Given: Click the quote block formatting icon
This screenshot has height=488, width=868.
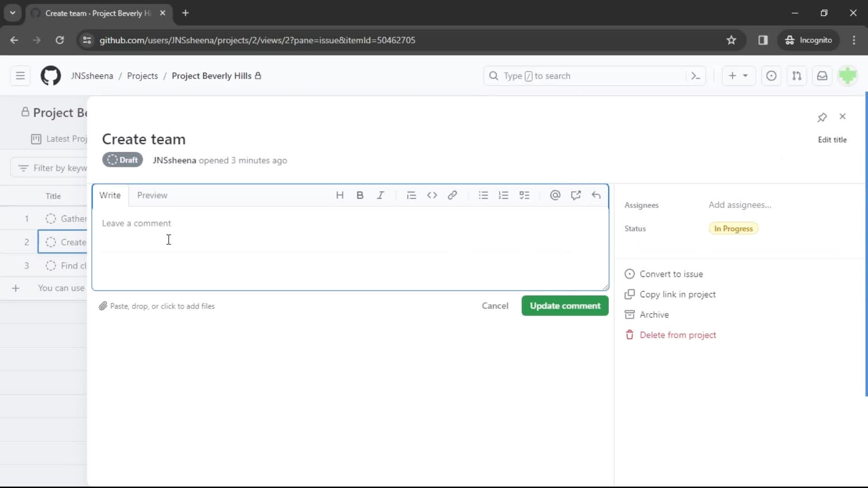Looking at the screenshot, I should (411, 195).
